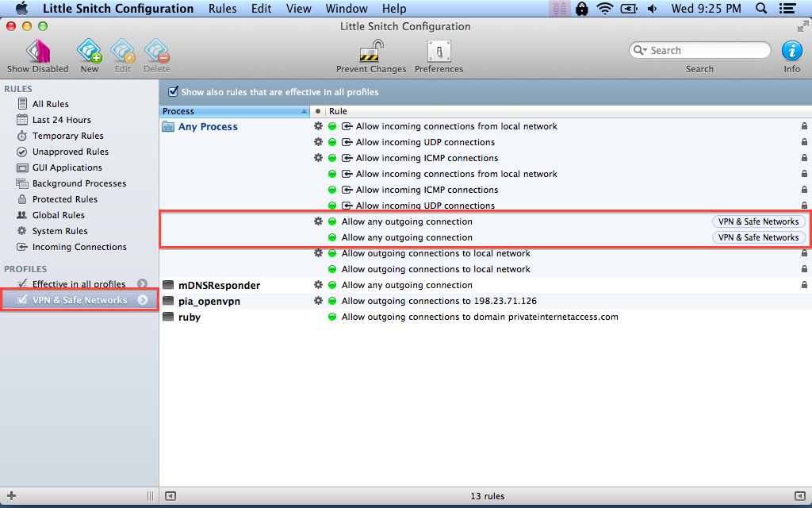Toggle green dot of last outgoing local network rule

[x=332, y=269]
